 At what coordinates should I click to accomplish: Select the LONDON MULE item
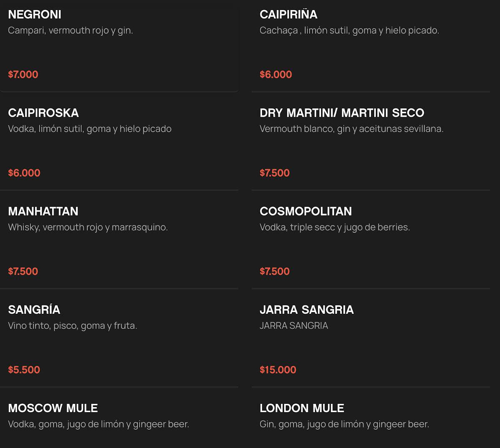tap(371, 418)
